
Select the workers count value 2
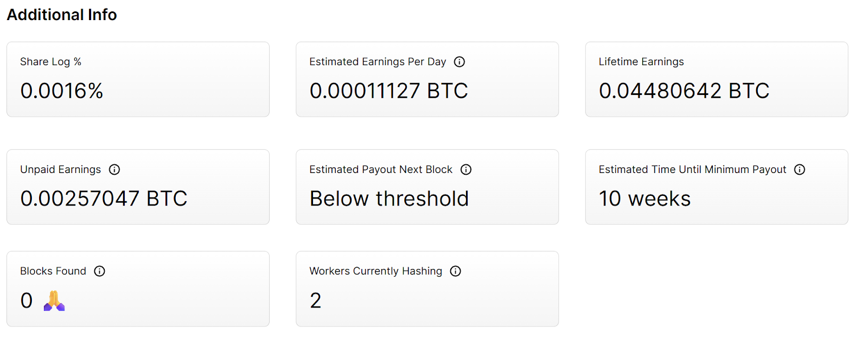coord(315,300)
